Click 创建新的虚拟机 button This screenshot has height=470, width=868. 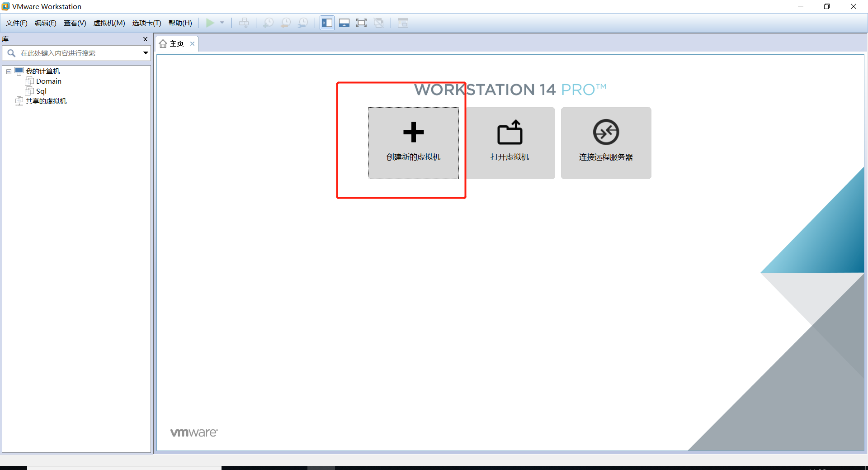point(414,143)
